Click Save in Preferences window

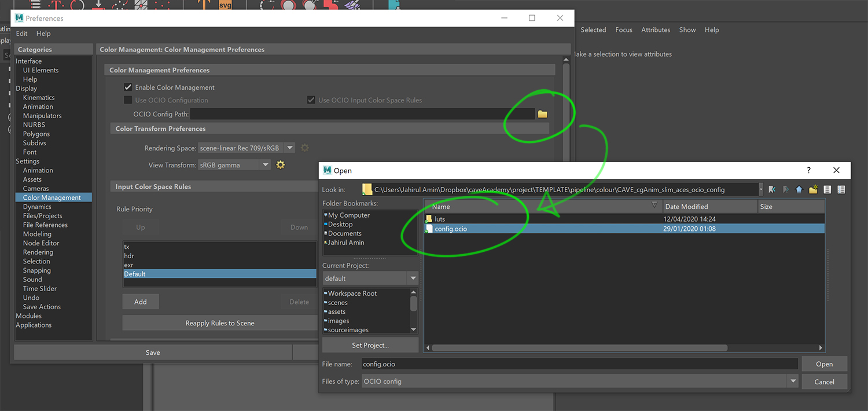153,353
